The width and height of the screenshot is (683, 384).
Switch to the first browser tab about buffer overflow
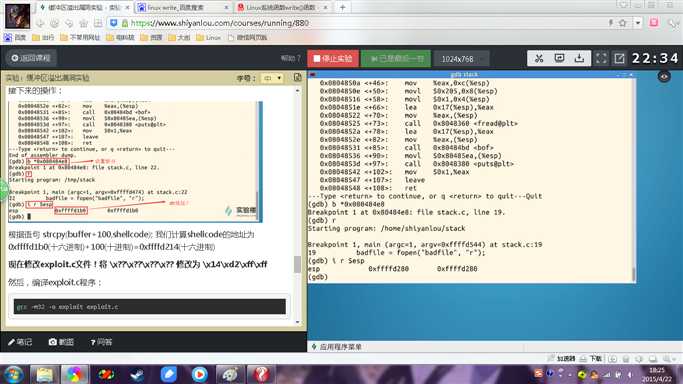(84, 7)
